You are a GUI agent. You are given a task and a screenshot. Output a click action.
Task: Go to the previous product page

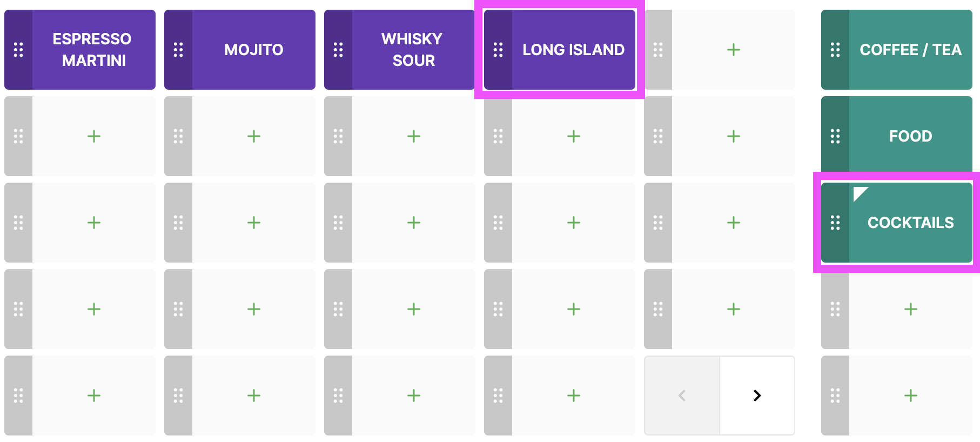pyautogui.click(x=682, y=396)
